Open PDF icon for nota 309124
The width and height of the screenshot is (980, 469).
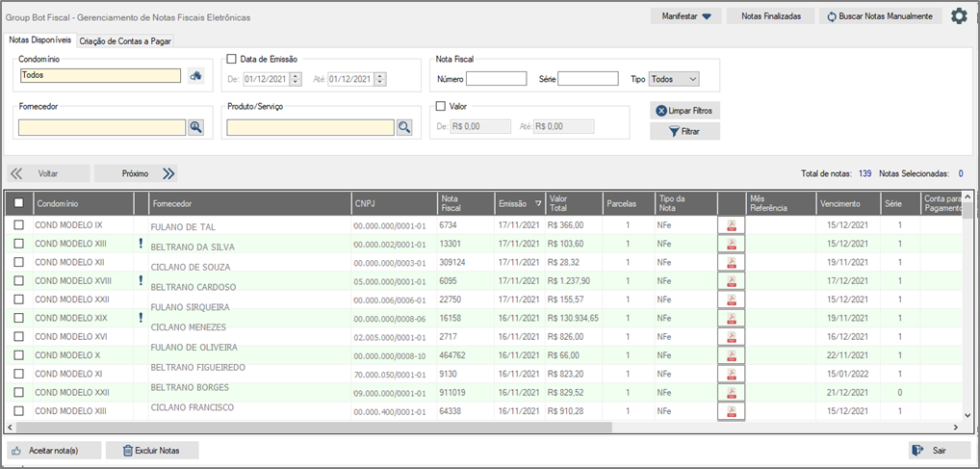click(x=732, y=263)
